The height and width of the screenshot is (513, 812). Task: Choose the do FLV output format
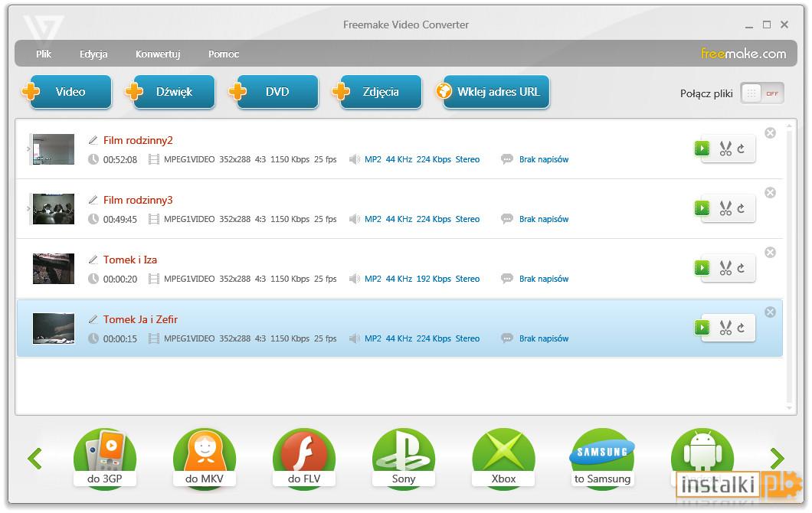point(304,458)
